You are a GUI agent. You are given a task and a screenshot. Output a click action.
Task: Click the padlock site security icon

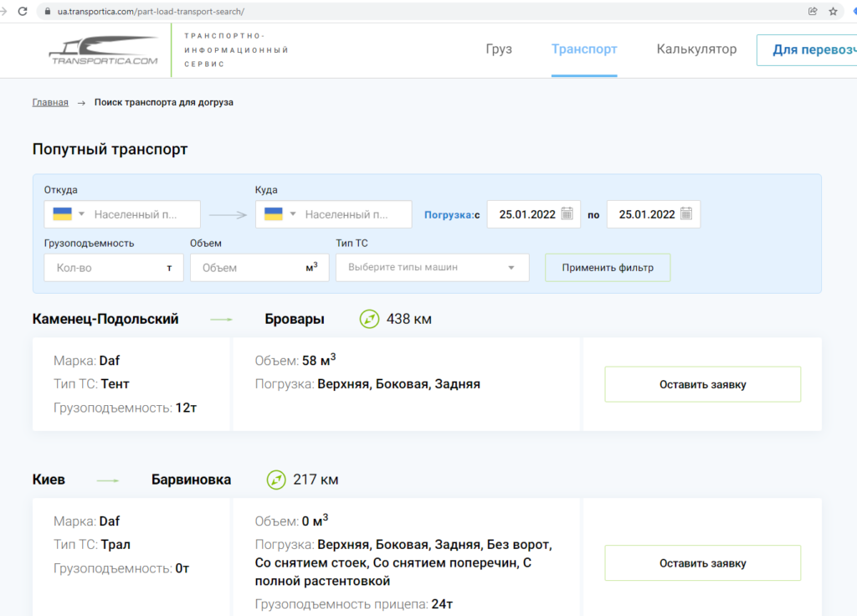coord(48,11)
